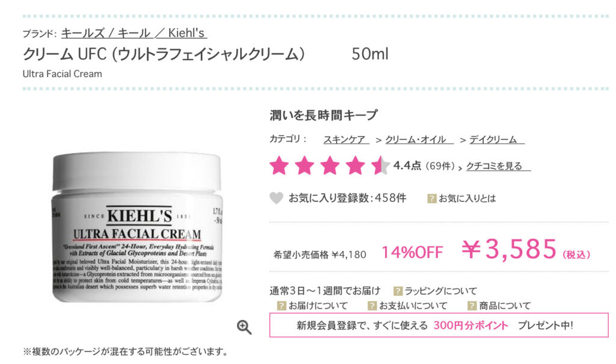Open the クチコミを見る reviews link
The width and height of the screenshot is (616, 364).
pos(498,166)
